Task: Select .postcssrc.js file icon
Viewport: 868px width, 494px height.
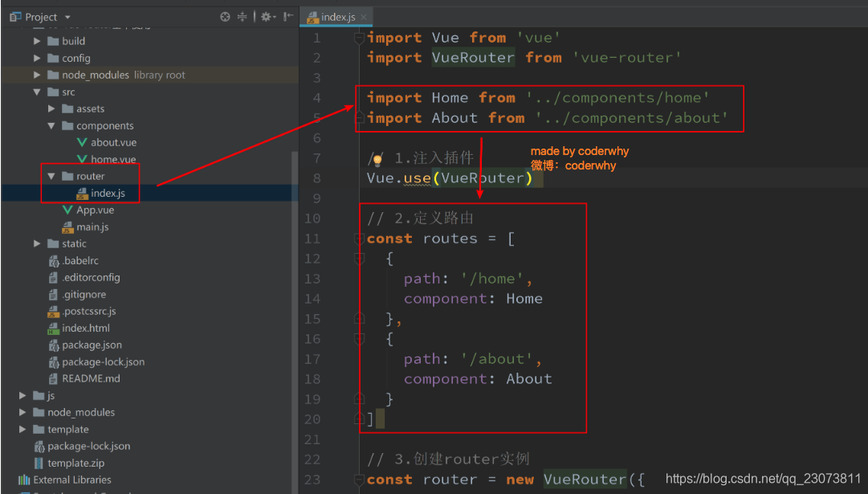Action: (53, 311)
